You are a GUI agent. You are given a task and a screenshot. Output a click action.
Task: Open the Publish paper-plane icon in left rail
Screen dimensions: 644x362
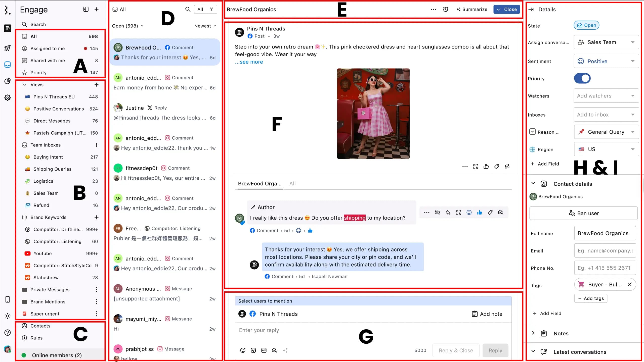[8, 48]
